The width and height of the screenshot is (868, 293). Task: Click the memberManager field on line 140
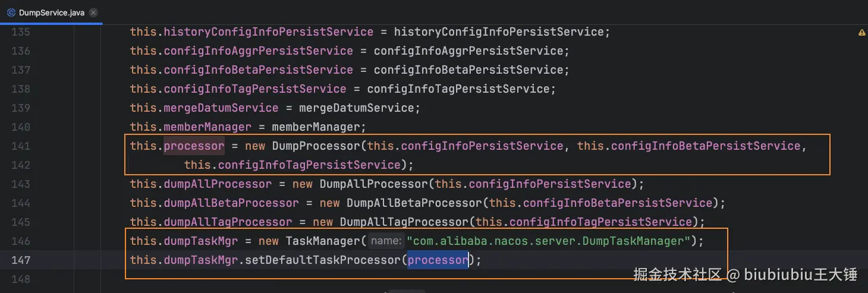point(207,127)
